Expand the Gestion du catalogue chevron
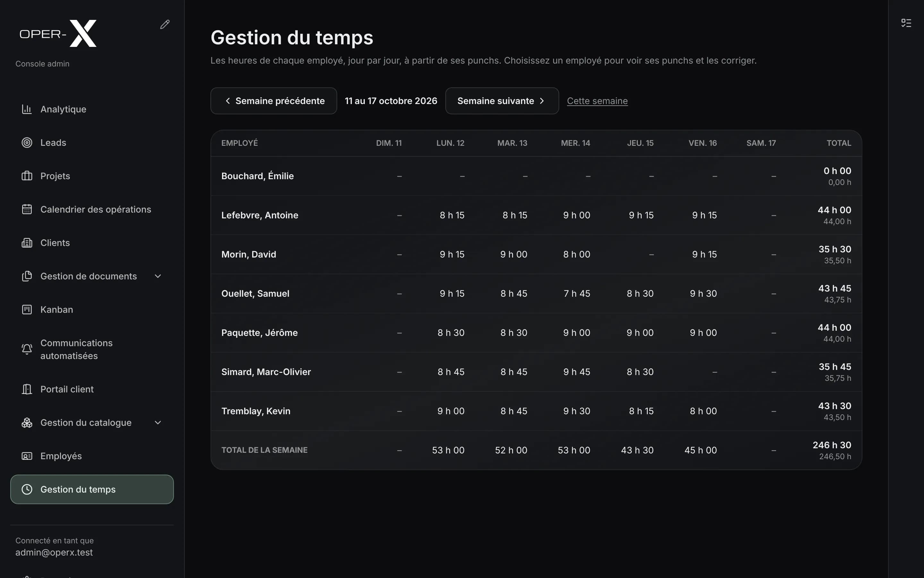924x578 pixels. (158, 422)
